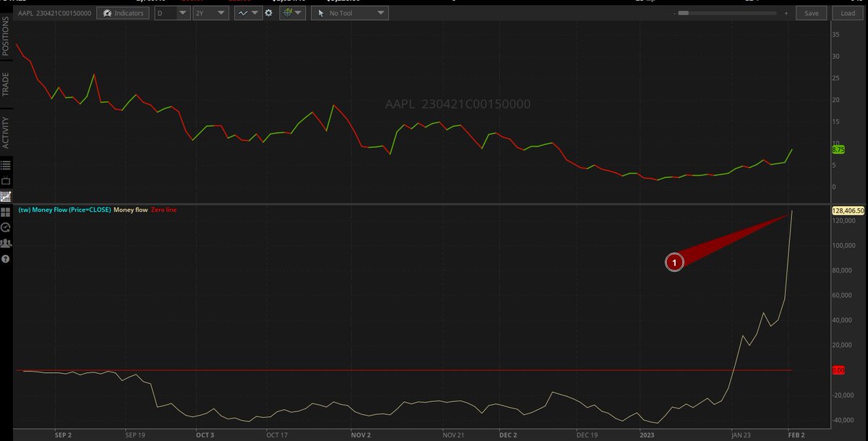Click the 35 price axis label
Screen dimensions: 868x441
coord(835,34)
